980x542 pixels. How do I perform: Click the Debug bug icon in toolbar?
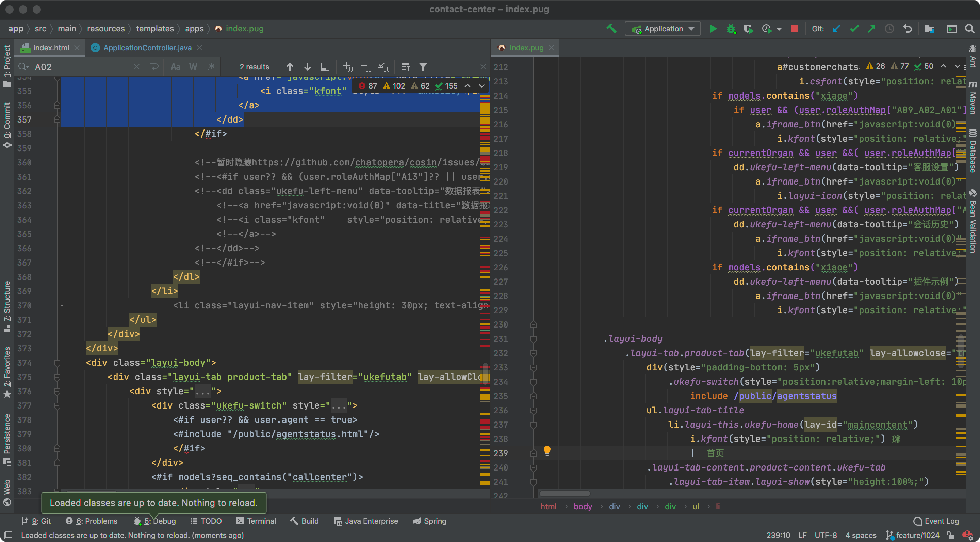pos(731,29)
